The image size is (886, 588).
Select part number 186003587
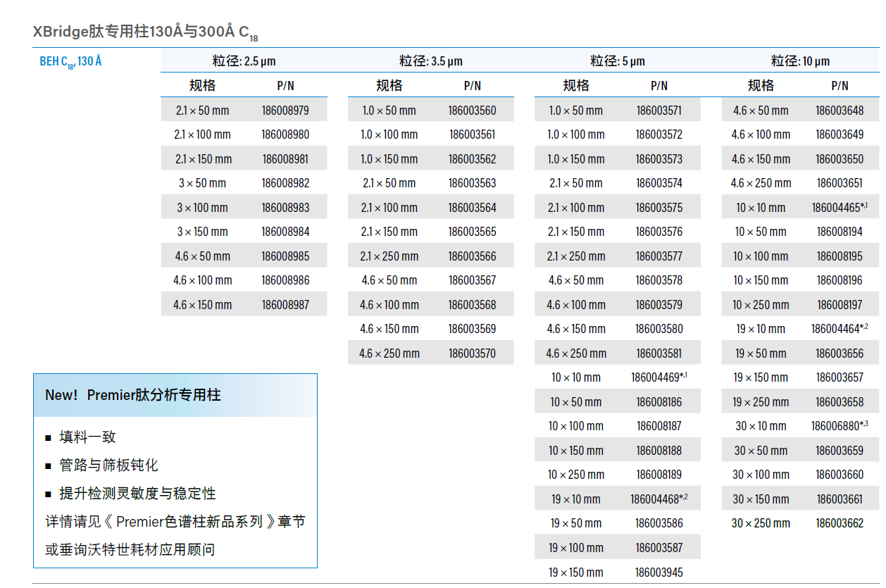[x=659, y=548]
